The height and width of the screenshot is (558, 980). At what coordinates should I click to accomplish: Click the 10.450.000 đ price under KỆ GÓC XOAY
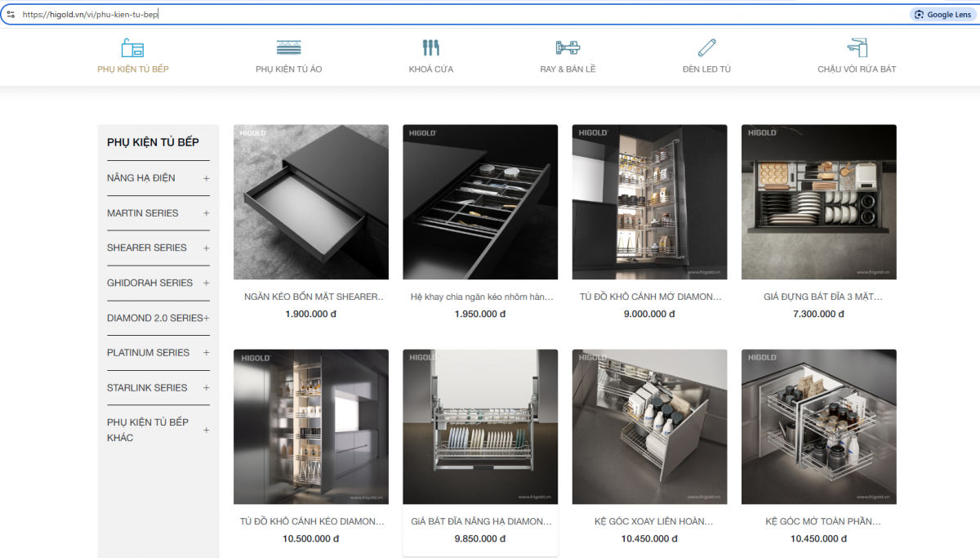click(650, 538)
